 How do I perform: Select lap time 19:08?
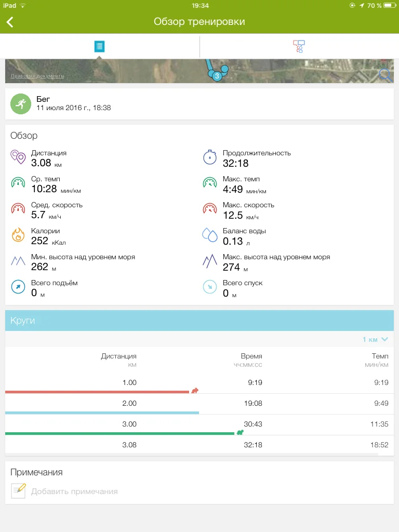pos(253,403)
